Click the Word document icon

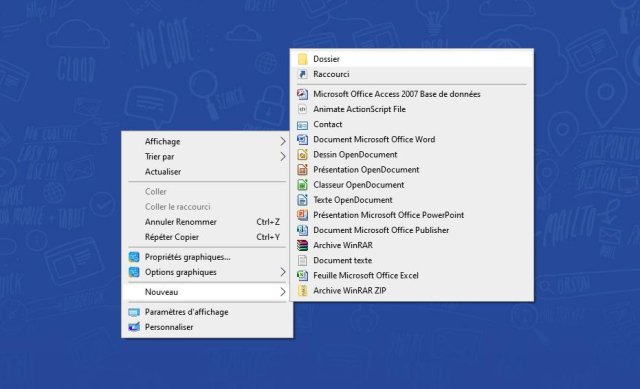(302, 140)
